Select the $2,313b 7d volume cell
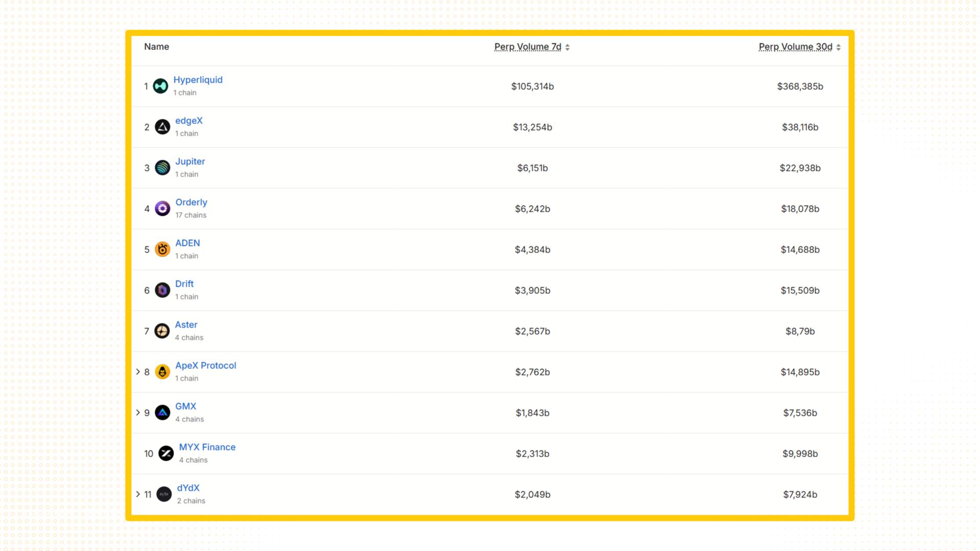980x551 pixels. click(532, 454)
